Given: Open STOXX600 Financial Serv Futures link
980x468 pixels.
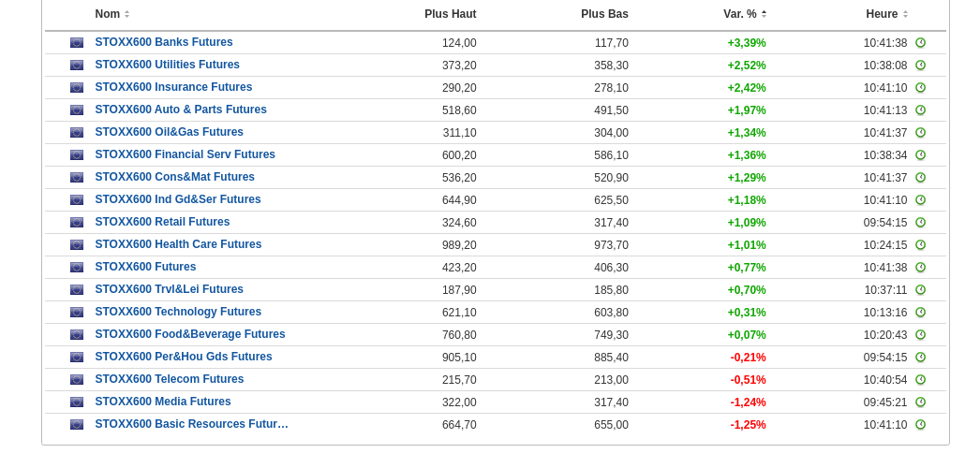Looking at the screenshot, I should coord(186,154).
